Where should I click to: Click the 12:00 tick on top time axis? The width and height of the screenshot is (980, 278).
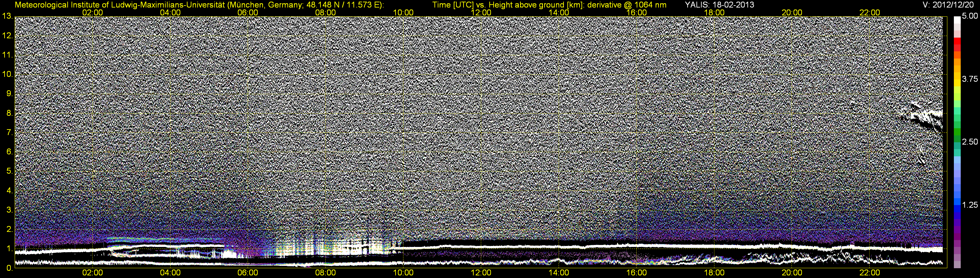point(481,12)
